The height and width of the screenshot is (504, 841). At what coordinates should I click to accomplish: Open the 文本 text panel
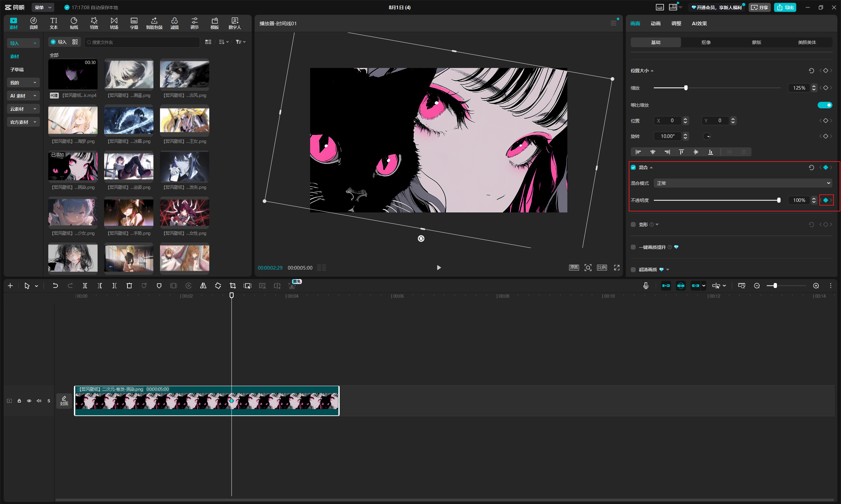[x=54, y=23]
